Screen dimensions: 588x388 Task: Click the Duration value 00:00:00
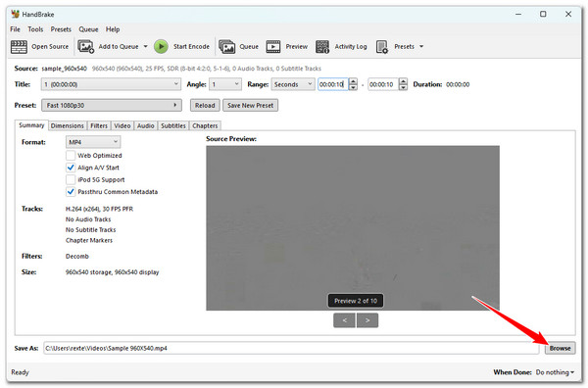pos(458,84)
